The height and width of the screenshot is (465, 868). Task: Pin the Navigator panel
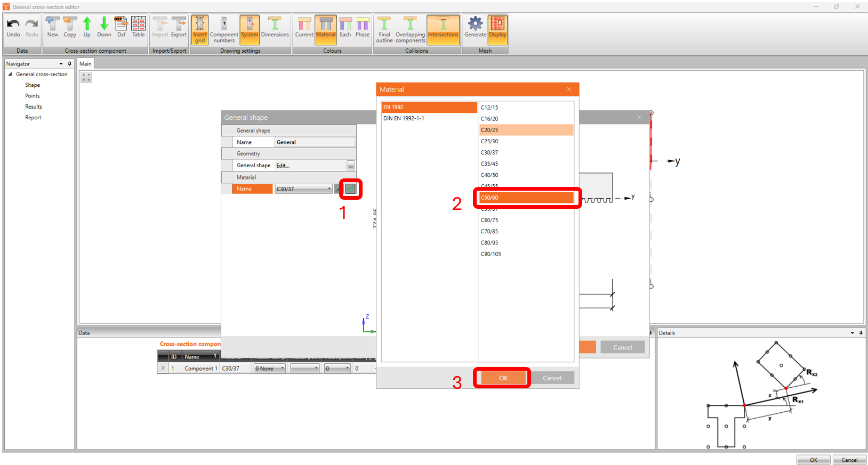[69, 64]
